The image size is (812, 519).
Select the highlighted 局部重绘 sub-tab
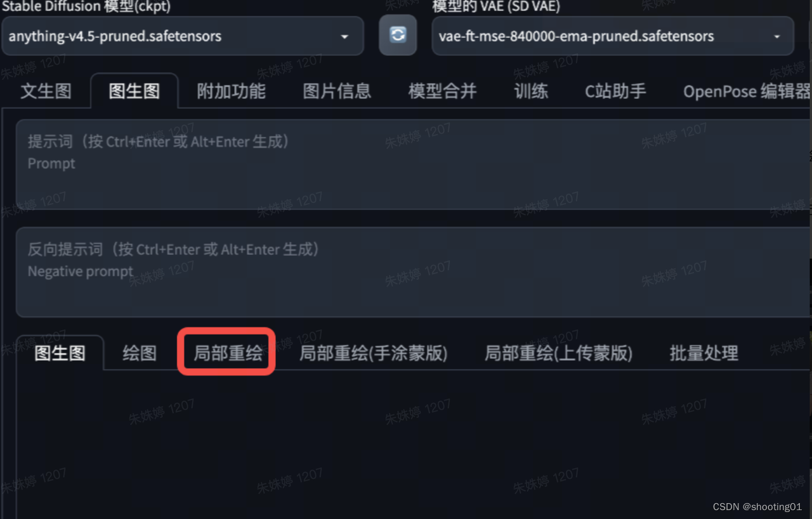228,353
